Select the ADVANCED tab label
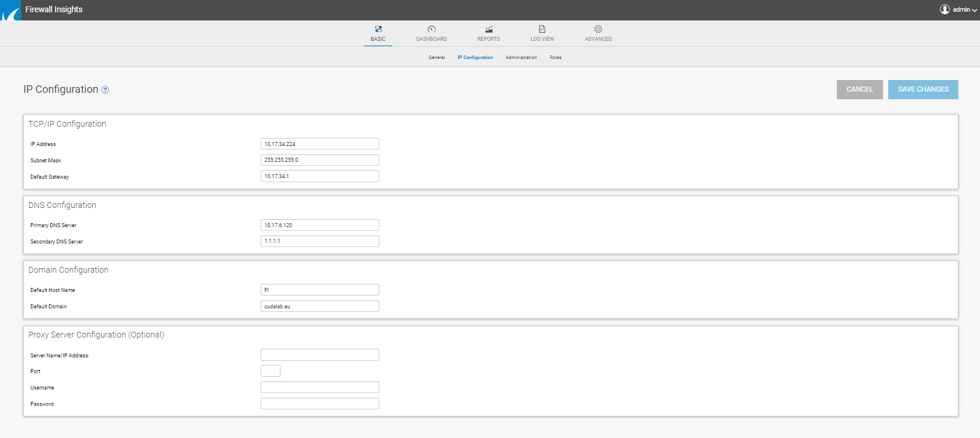 598,39
